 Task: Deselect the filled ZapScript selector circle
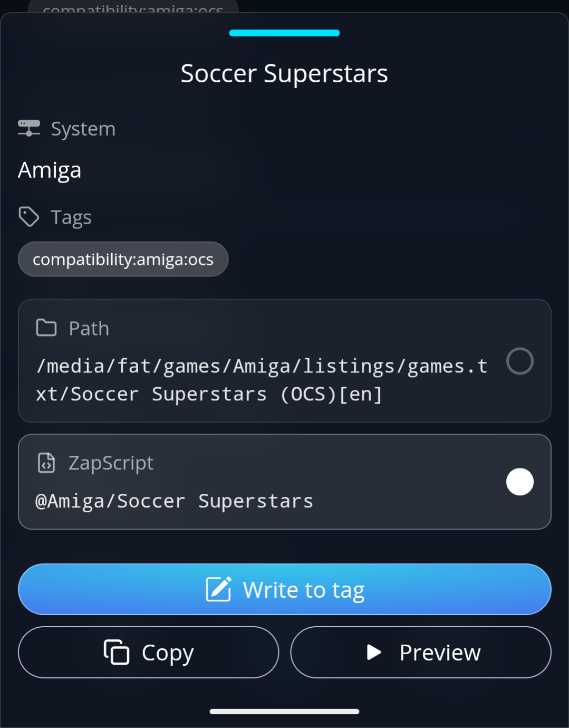click(x=520, y=481)
